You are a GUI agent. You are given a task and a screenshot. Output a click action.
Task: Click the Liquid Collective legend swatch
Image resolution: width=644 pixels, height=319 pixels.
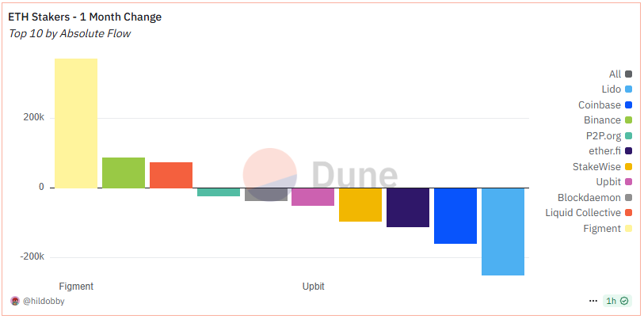[x=628, y=213]
